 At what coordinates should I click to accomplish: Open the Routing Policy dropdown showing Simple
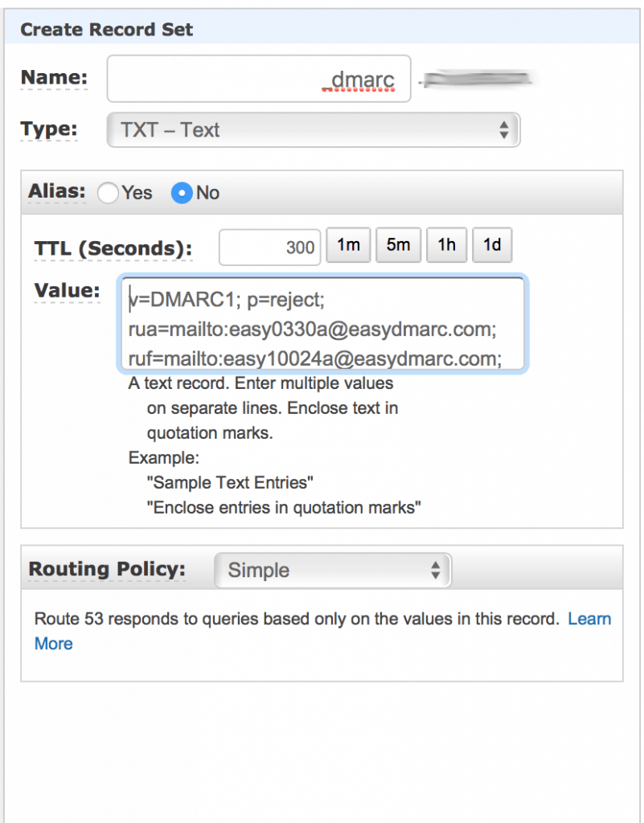tap(332, 570)
